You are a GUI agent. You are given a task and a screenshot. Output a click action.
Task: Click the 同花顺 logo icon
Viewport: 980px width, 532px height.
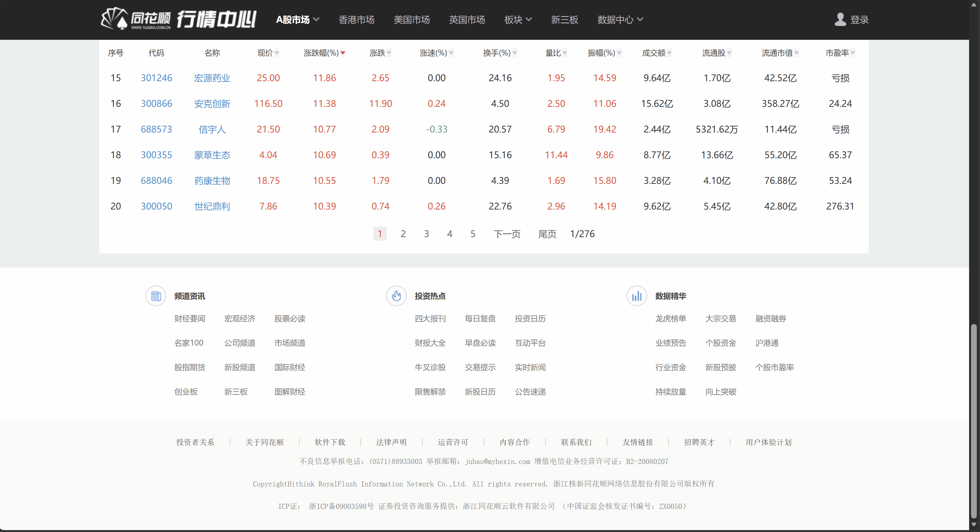(x=115, y=19)
